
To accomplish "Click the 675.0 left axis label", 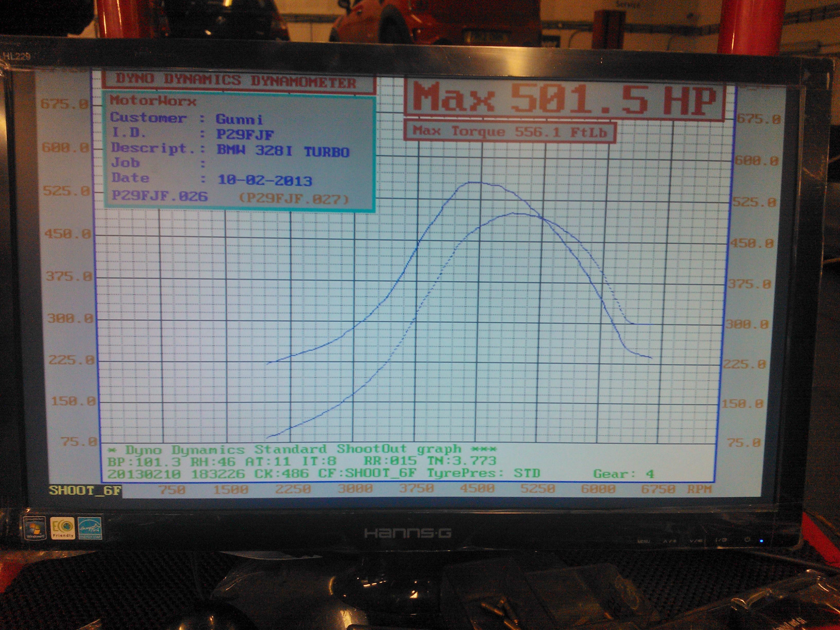I will click(65, 104).
